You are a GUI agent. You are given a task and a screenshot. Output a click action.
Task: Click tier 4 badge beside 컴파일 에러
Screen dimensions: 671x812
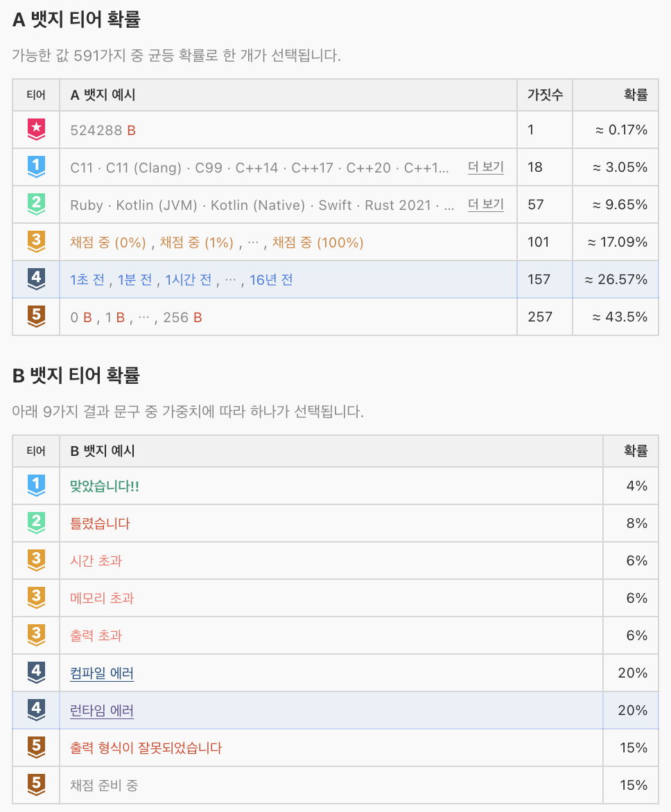click(x=36, y=673)
